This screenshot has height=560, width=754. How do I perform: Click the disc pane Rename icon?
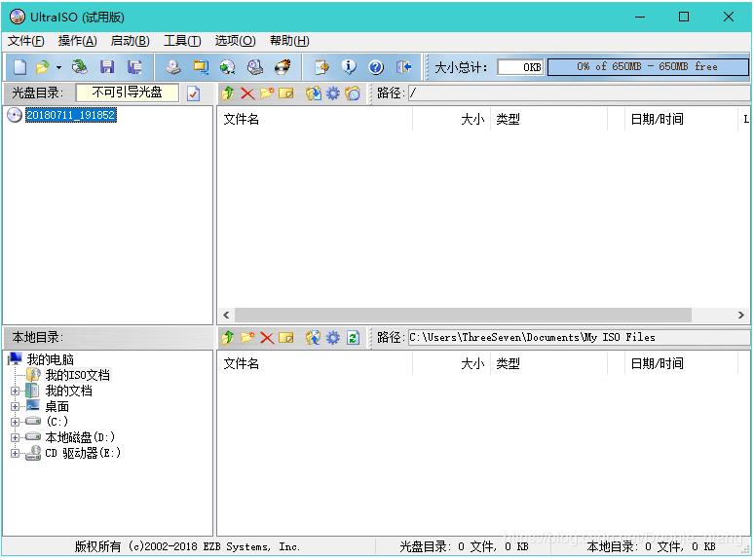(x=286, y=93)
